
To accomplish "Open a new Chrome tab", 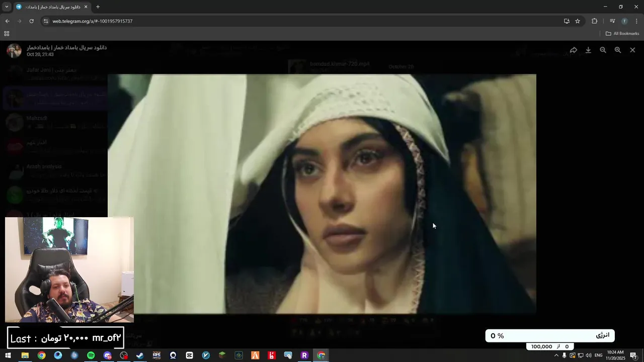I will click(x=98, y=7).
